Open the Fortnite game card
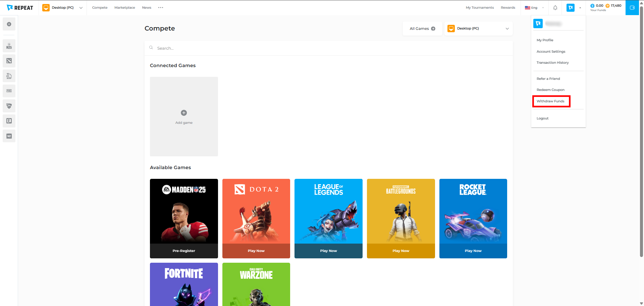Image resolution: width=644 pixels, height=306 pixels. [184, 284]
